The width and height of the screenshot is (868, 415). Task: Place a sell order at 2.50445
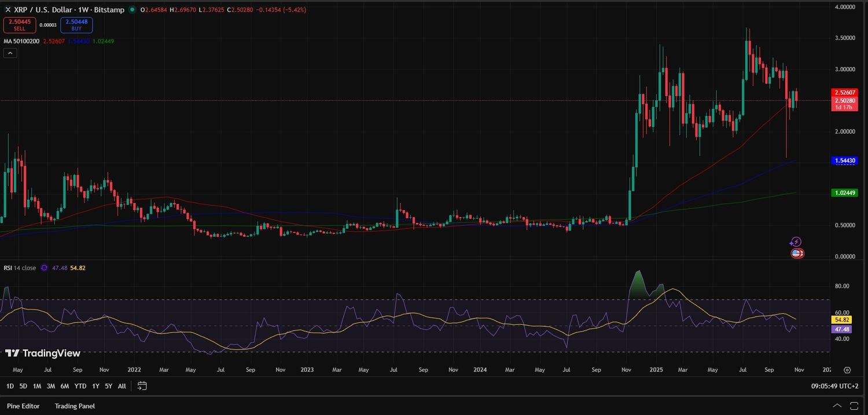pos(19,25)
